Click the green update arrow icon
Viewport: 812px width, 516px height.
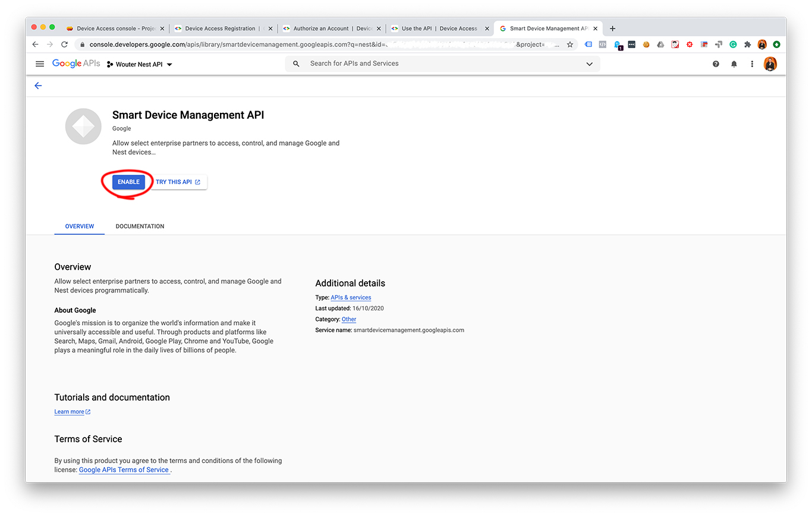(x=776, y=45)
